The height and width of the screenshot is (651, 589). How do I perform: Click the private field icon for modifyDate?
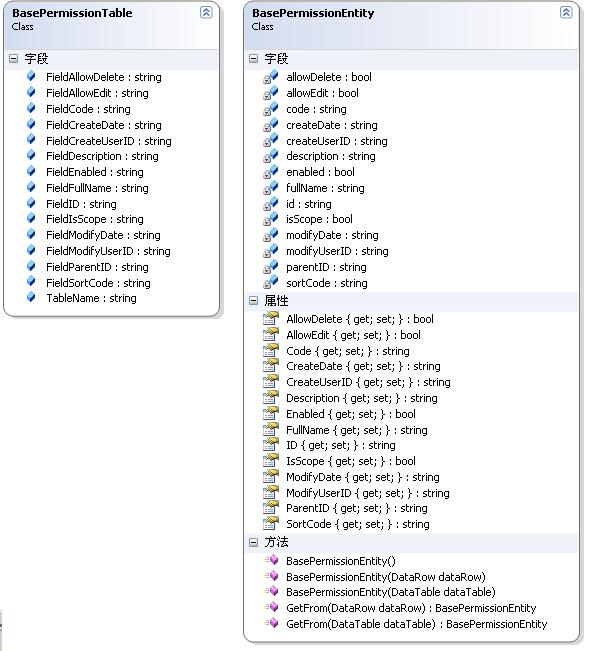tap(271, 235)
